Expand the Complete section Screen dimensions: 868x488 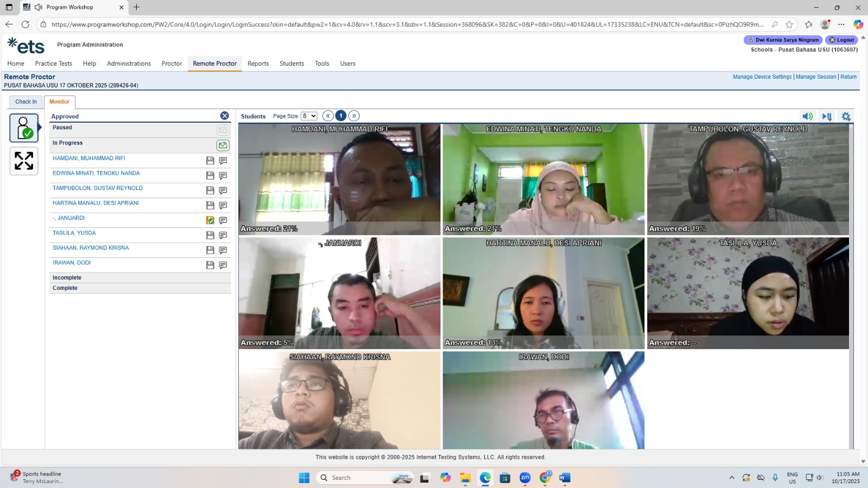pos(140,288)
